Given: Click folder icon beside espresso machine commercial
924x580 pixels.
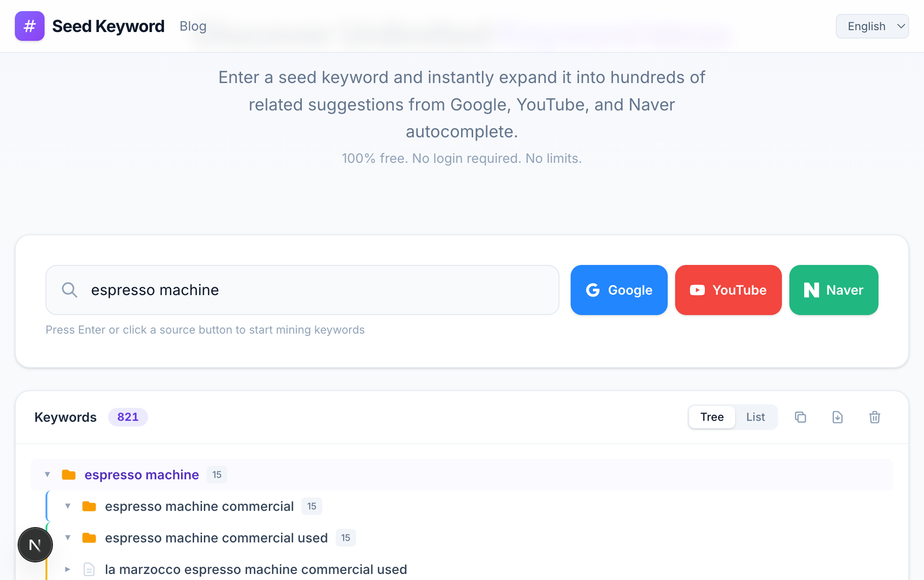Looking at the screenshot, I should [89, 506].
